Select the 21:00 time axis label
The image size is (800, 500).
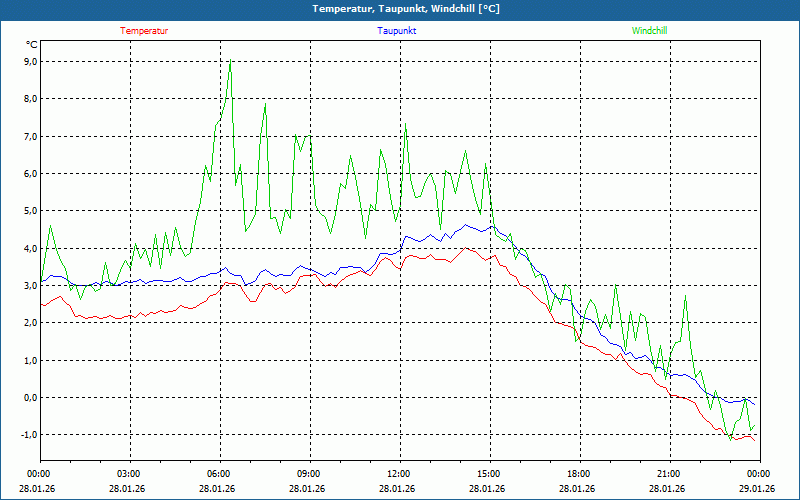669,474
